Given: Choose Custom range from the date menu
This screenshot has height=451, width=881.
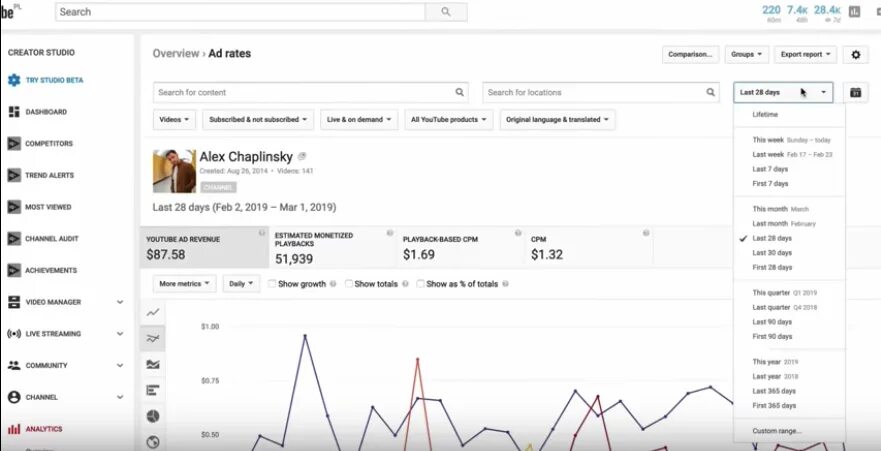Looking at the screenshot, I should pyautogui.click(x=776, y=431).
